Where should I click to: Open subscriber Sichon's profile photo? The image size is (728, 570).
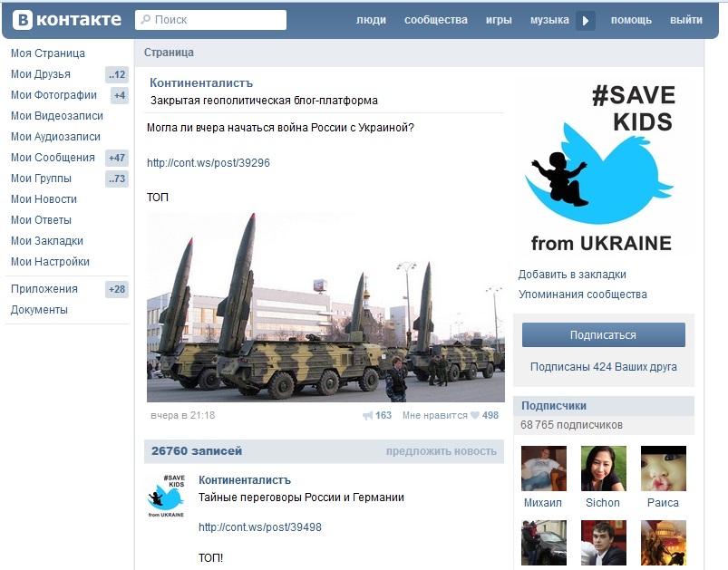[x=603, y=469]
